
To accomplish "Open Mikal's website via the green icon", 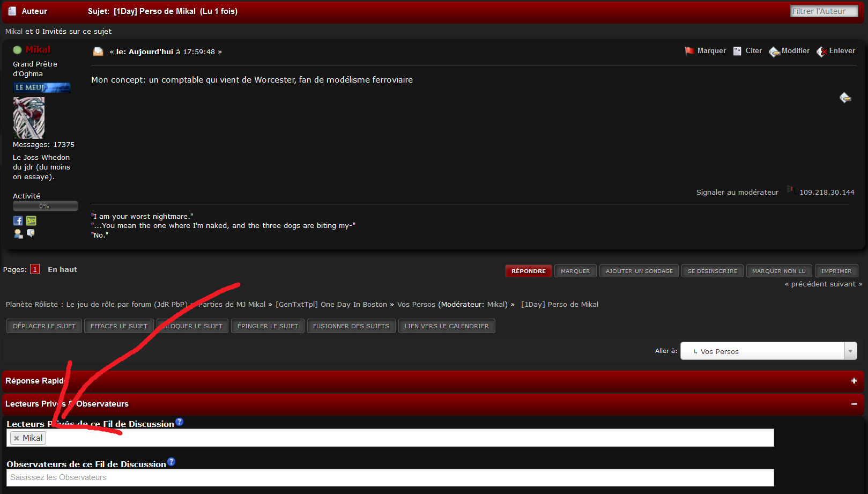I will 31,221.
